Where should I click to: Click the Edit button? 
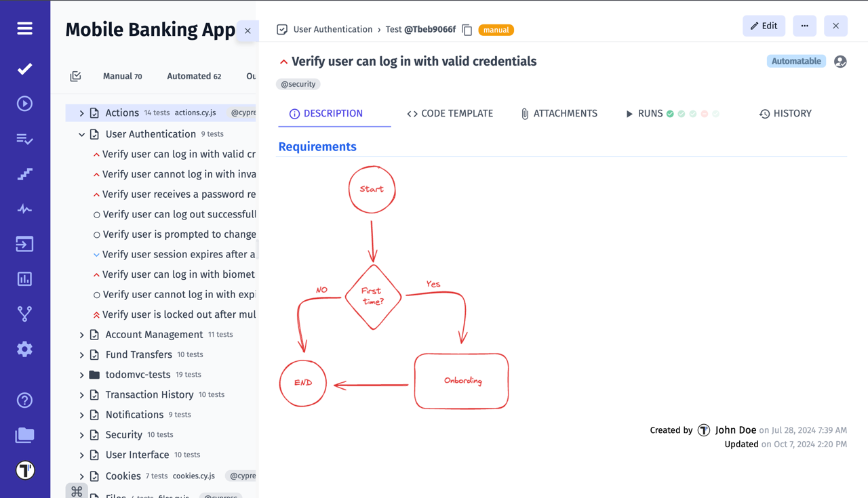tap(764, 25)
